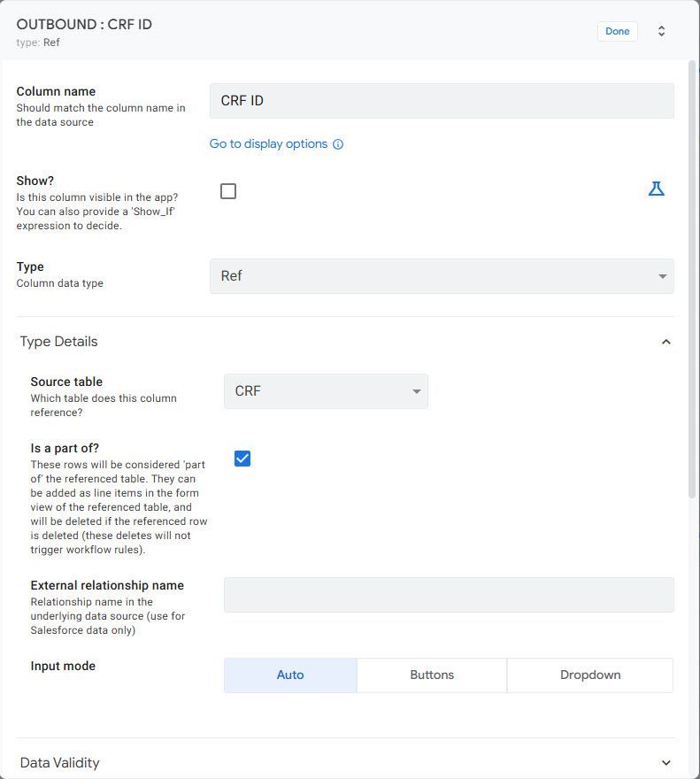Select Dropdown input mode

(x=590, y=675)
